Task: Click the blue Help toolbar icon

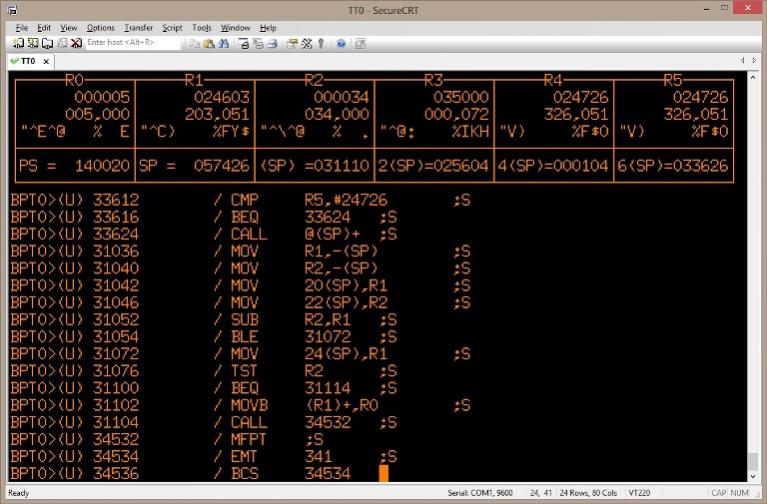Action: (x=341, y=43)
